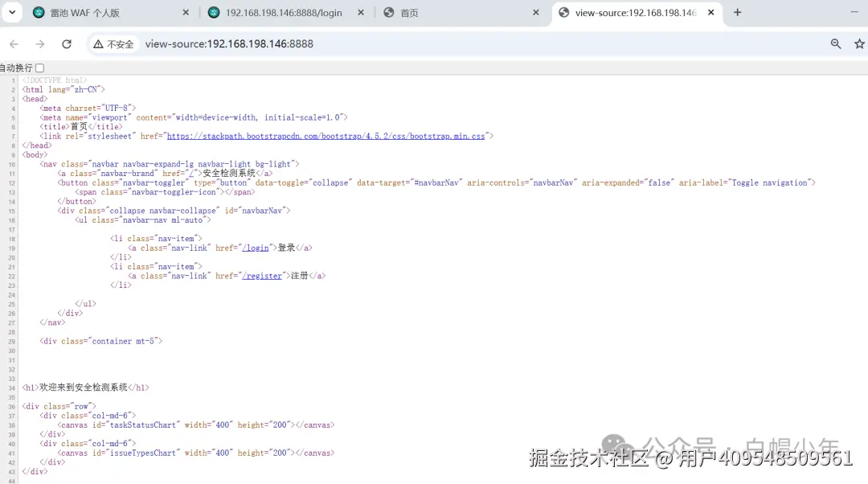The width and height of the screenshot is (868, 484).
Task: Click the collapse navbar-collapse div line
Action: click(174, 211)
